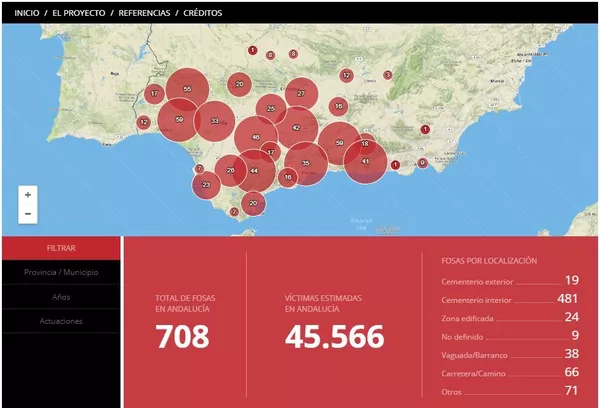Select the Zona edificada row
Viewport: 600px width, 408px height.
(510, 317)
